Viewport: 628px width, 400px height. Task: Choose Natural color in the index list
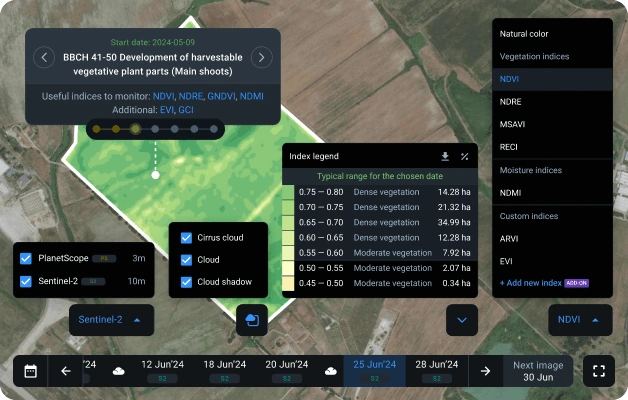(525, 34)
